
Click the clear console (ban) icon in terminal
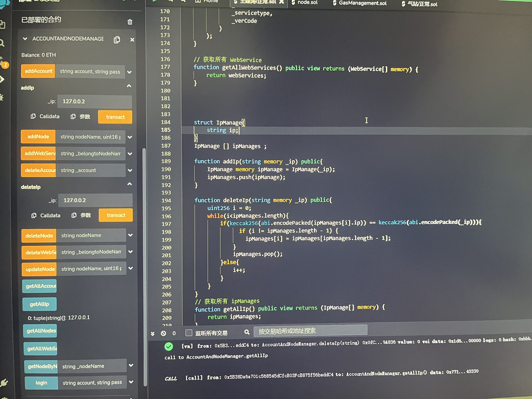click(163, 333)
